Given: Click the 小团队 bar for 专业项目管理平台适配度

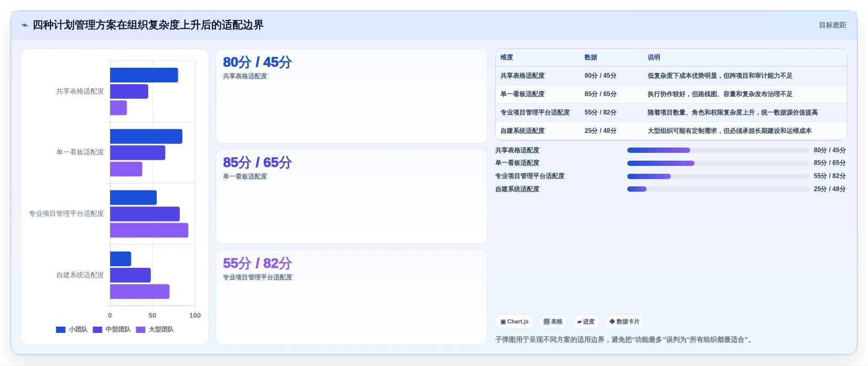Looking at the screenshot, I should click(134, 197).
